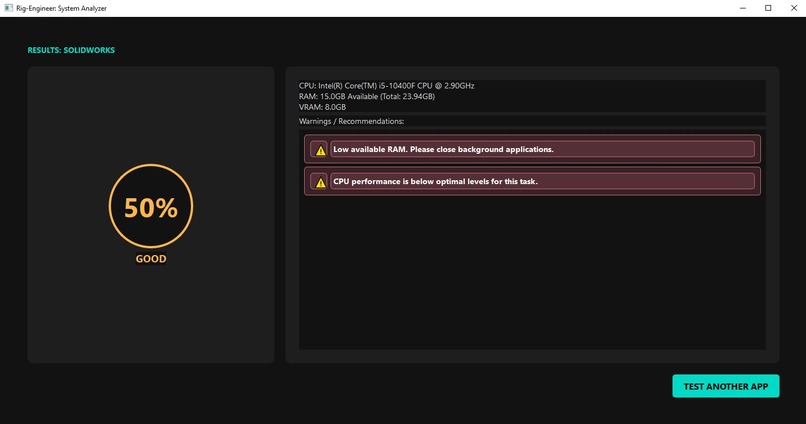Select the CPU performance below optimal warning

click(x=435, y=181)
